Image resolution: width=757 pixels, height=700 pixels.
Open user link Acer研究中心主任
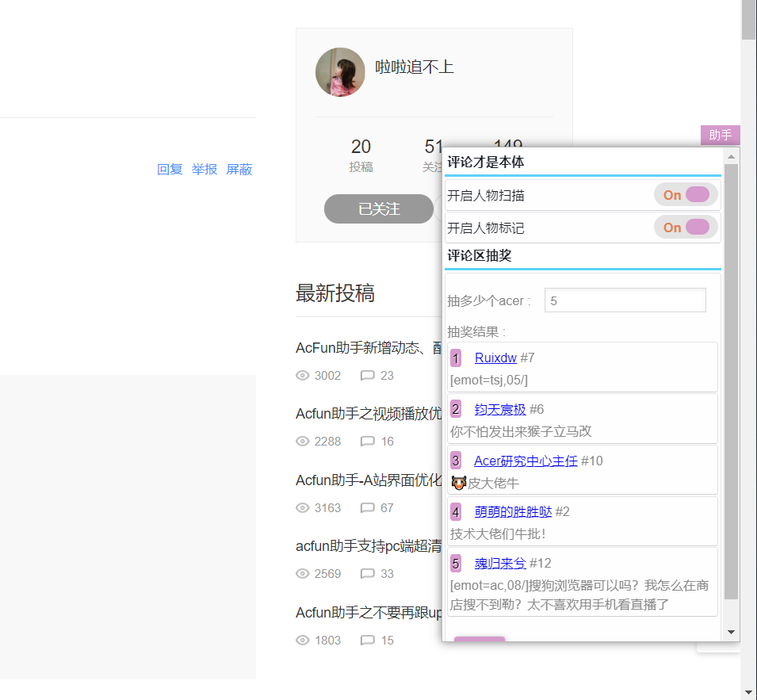[526, 461]
